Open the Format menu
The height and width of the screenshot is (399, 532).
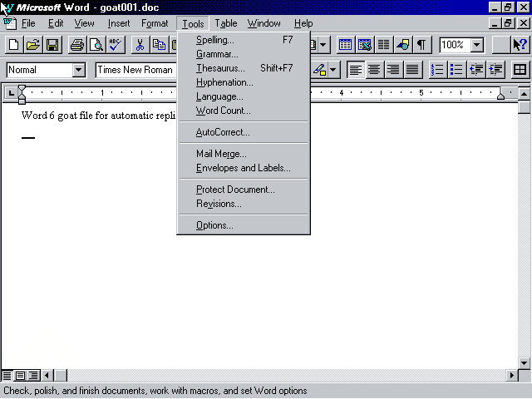tap(155, 23)
